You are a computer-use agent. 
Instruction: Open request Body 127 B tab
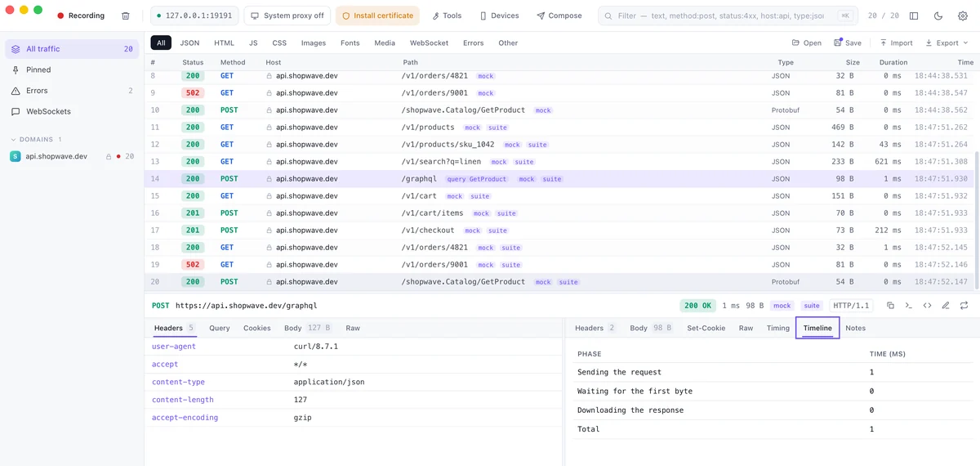tap(307, 328)
